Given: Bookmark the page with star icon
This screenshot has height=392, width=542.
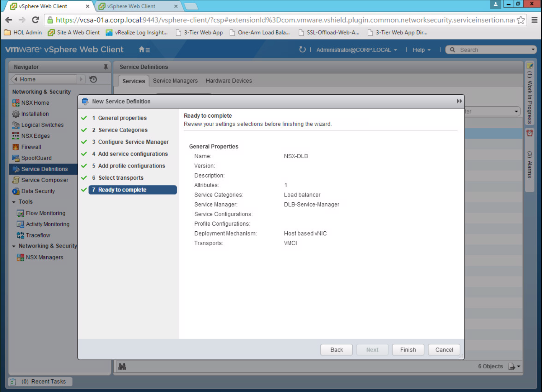Looking at the screenshot, I should [521, 20].
